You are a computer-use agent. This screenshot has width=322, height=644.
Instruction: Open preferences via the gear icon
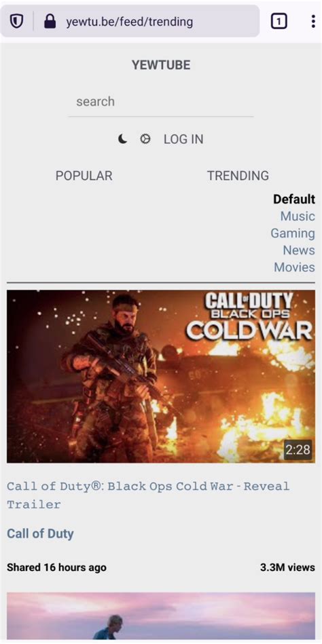coord(145,139)
